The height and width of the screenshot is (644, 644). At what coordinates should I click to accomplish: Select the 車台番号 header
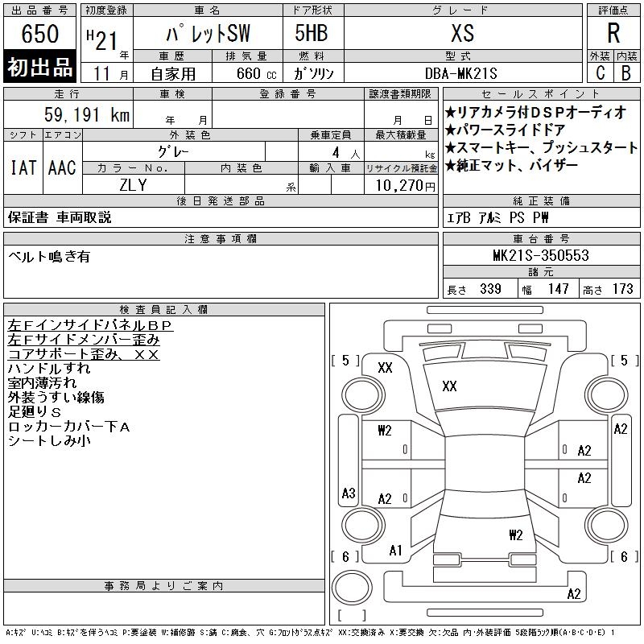click(541, 238)
